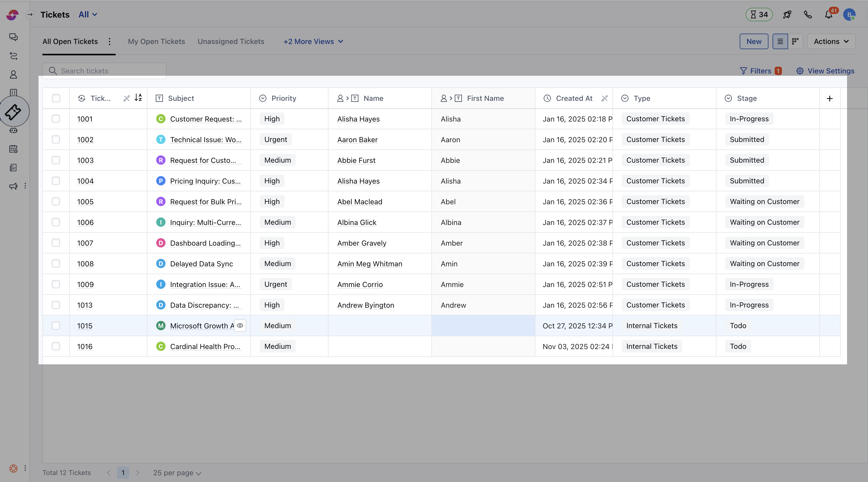Open the 25 per page dropdown

pyautogui.click(x=177, y=473)
